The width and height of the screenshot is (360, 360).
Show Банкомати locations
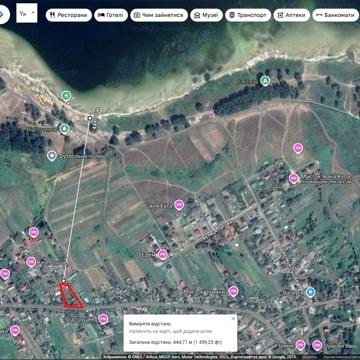pyautogui.click(x=336, y=15)
